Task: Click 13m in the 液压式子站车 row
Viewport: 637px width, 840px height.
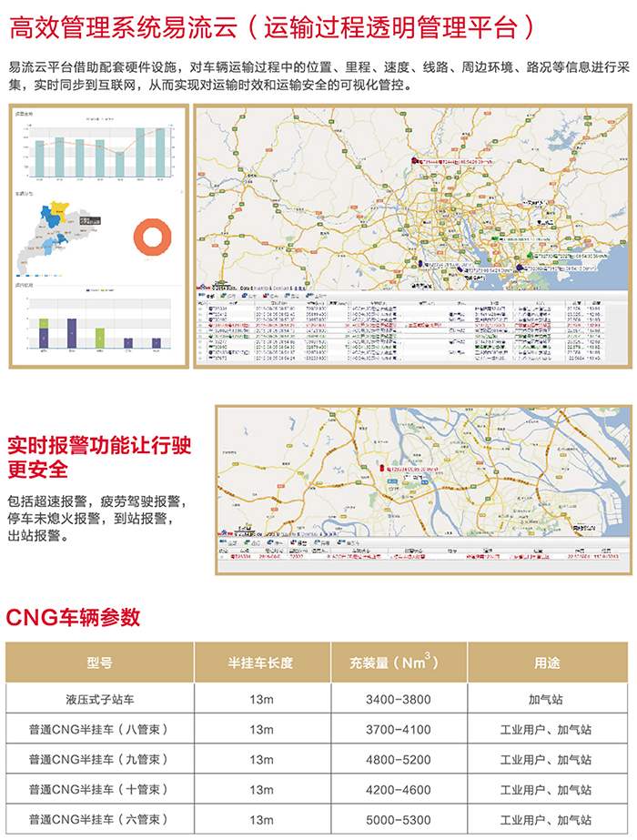Action: [x=261, y=699]
